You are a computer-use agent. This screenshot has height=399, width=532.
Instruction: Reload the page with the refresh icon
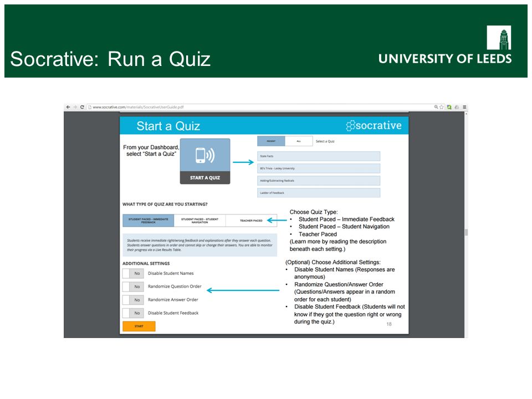(82, 107)
